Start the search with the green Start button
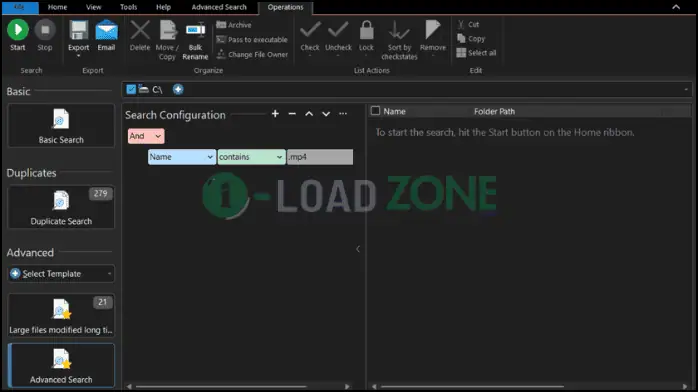The width and height of the screenshot is (698, 392). point(18,30)
